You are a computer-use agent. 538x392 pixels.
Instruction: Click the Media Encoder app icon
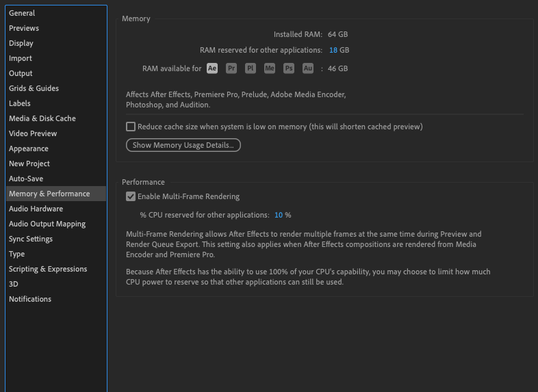pos(270,68)
